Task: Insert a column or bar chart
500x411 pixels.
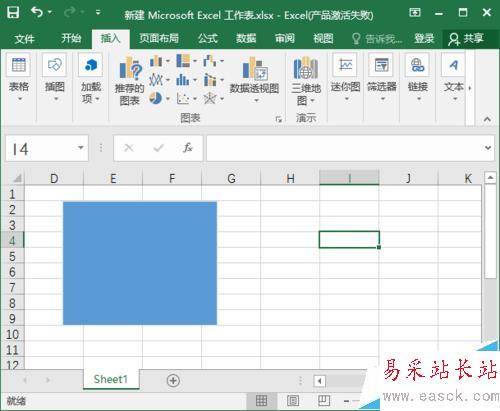Action: pyautogui.click(x=160, y=61)
